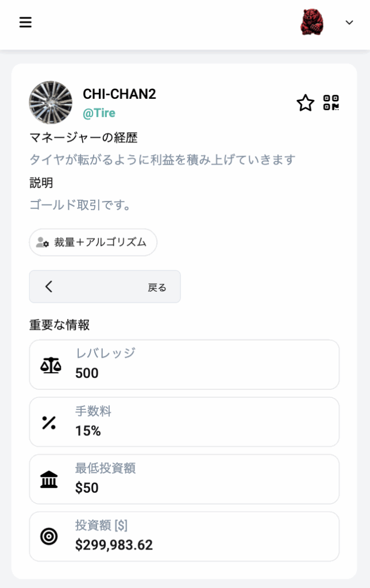The image size is (370, 588).
Task: Click the 裁量+アルゴリズム strategy tag
Action: pos(93,242)
